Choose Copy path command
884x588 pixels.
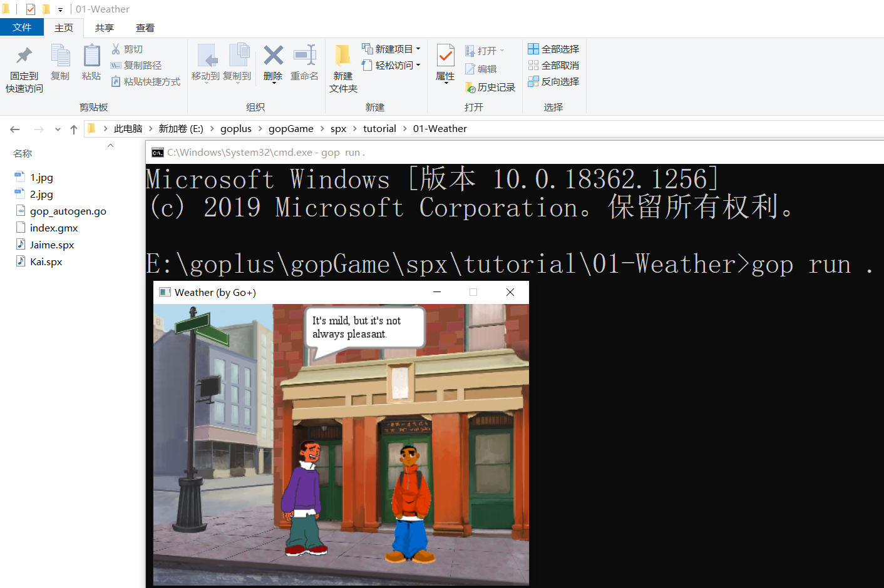pyautogui.click(x=136, y=65)
